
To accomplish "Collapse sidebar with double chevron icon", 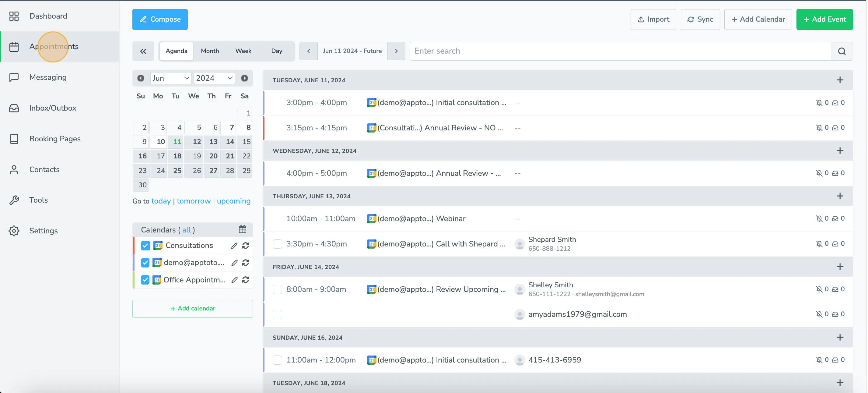I will click(143, 51).
